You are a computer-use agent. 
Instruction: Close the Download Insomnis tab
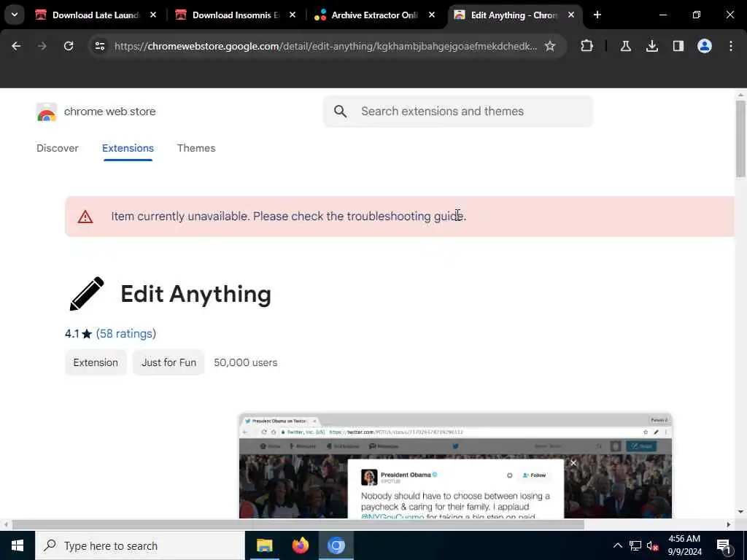293,15
